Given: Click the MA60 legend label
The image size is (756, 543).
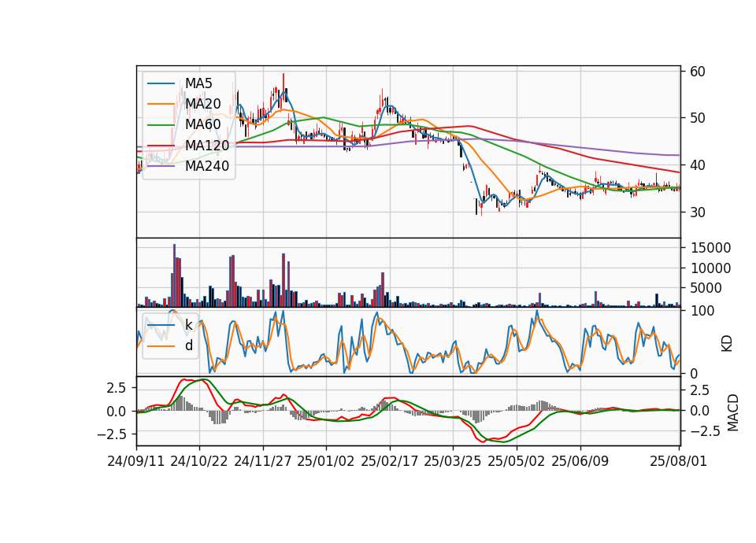Looking at the screenshot, I should click(x=203, y=124).
